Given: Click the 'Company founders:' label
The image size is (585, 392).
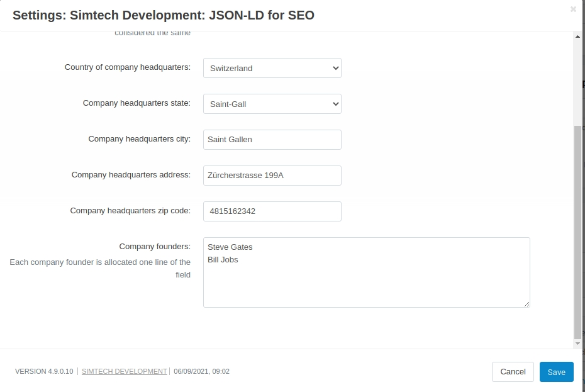Looking at the screenshot, I should [155, 247].
